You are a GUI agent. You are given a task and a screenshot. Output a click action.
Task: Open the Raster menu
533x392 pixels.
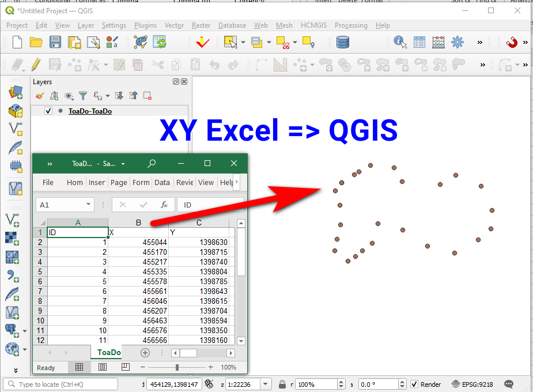tap(201, 25)
